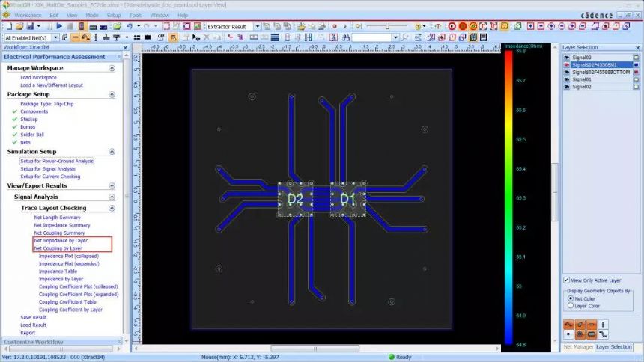Toggle visibility eye for Signal01 layer

pos(567,79)
